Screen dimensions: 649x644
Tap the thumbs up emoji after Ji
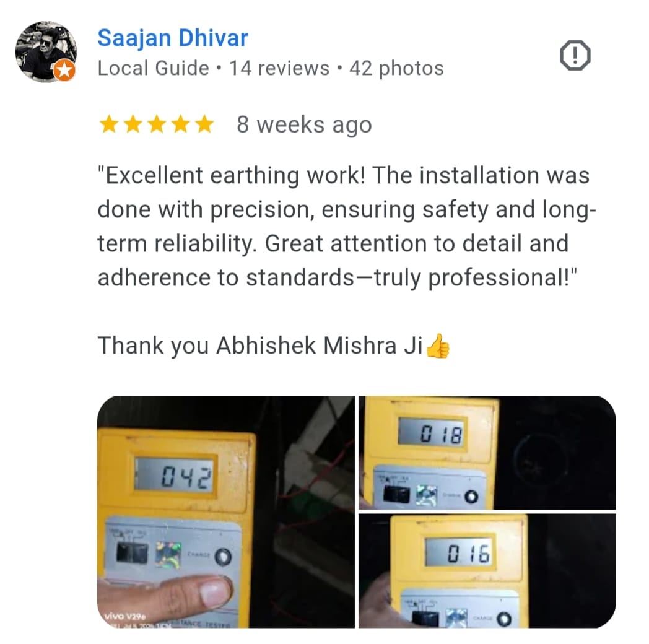tap(437, 346)
